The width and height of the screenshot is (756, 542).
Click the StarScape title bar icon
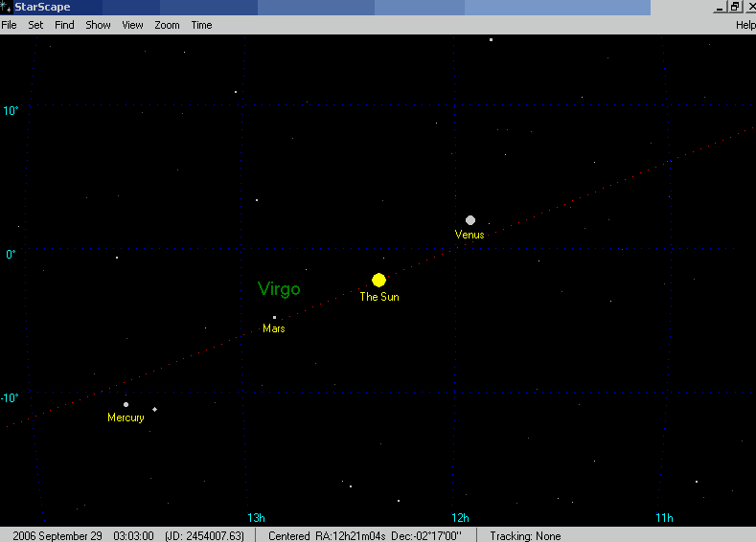coord(6,8)
